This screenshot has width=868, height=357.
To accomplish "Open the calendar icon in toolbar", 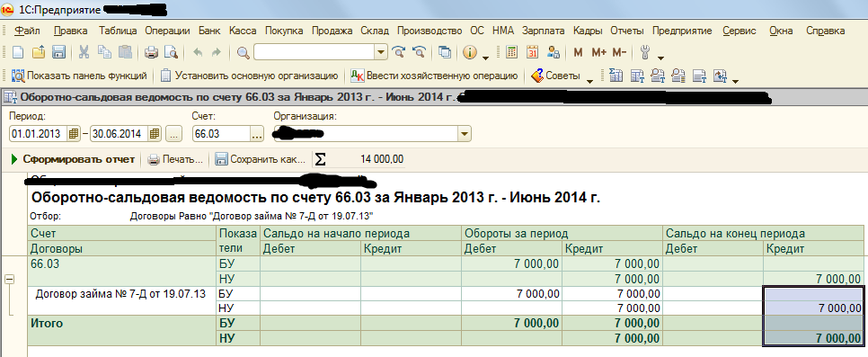I will click(x=533, y=53).
